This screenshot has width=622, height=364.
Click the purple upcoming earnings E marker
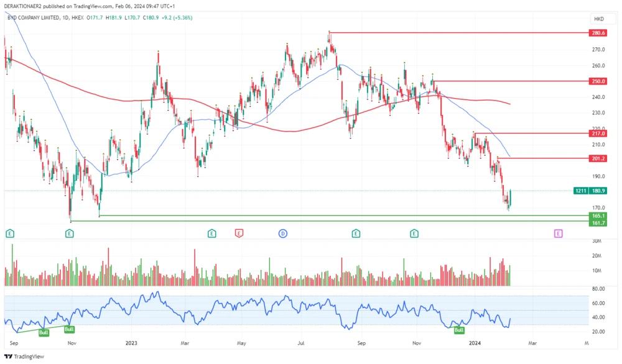coord(558,234)
